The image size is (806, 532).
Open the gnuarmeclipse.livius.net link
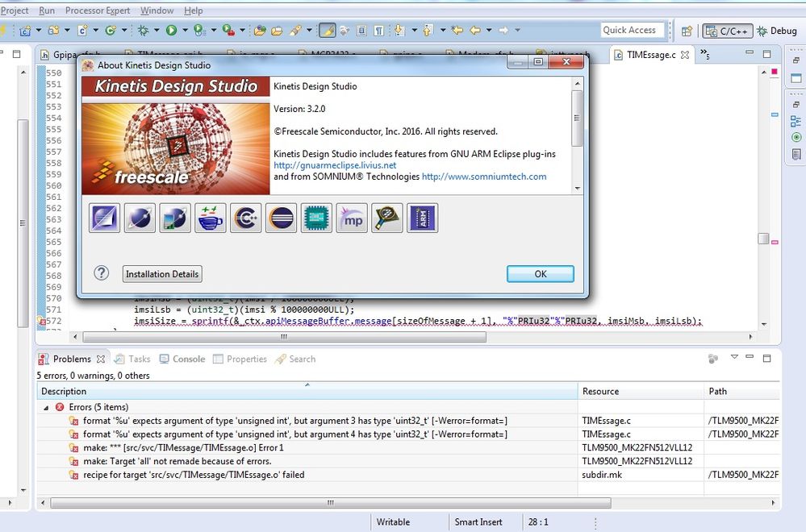(x=335, y=165)
